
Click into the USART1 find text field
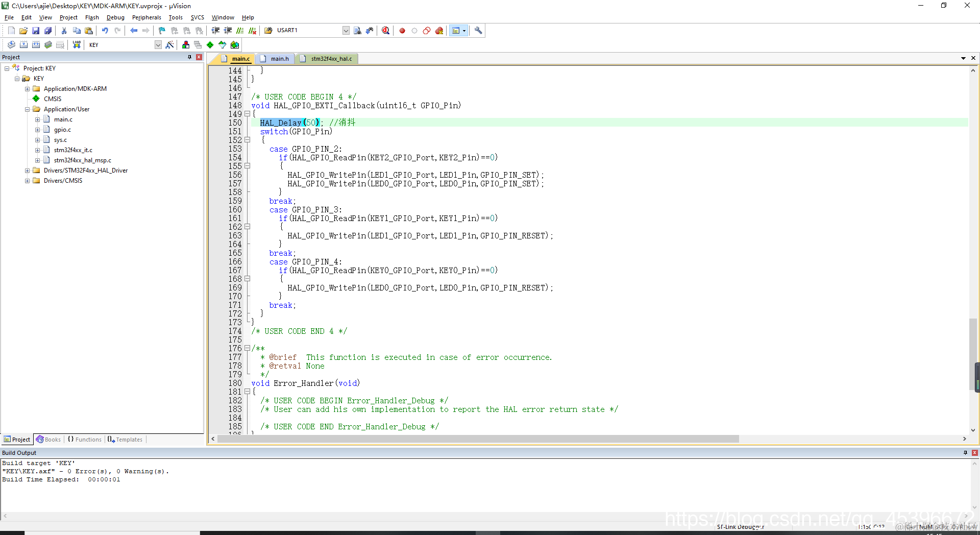click(308, 31)
